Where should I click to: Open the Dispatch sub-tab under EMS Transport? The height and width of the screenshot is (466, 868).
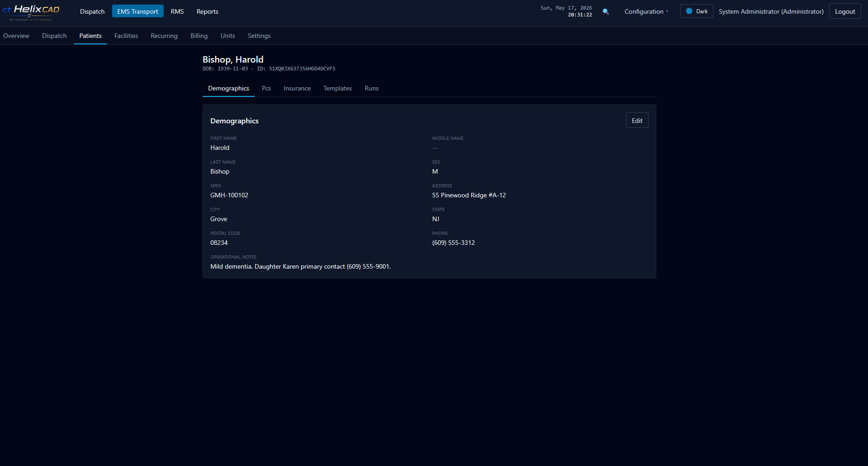[54, 36]
